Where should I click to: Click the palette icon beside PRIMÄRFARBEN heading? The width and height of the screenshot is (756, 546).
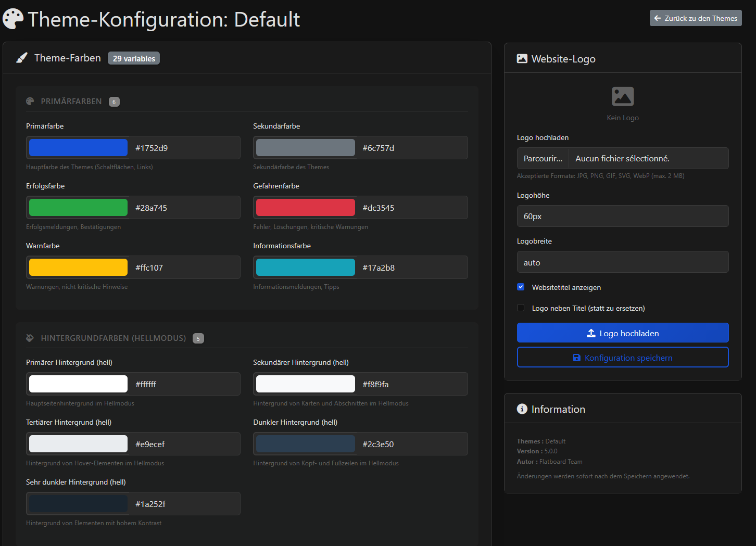coord(30,101)
